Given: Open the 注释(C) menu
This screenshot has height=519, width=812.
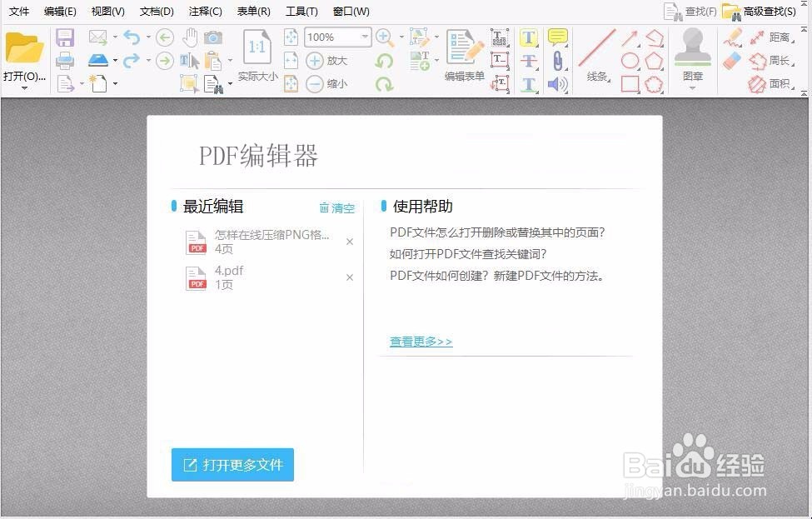Looking at the screenshot, I should 206,11.
